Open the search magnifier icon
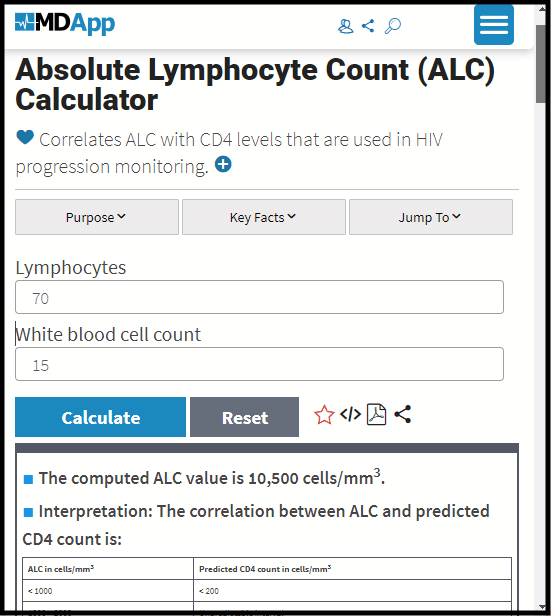The width and height of the screenshot is (551, 616). (392, 26)
